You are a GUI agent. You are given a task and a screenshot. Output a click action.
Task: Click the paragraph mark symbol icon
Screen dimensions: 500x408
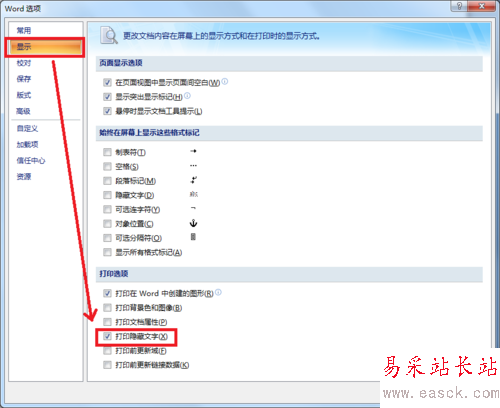tap(193, 180)
